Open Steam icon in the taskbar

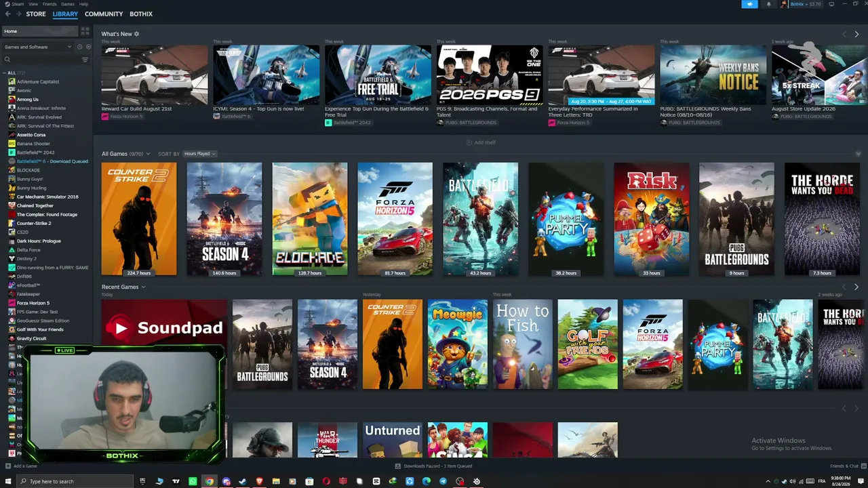pyautogui.click(x=243, y=481)
